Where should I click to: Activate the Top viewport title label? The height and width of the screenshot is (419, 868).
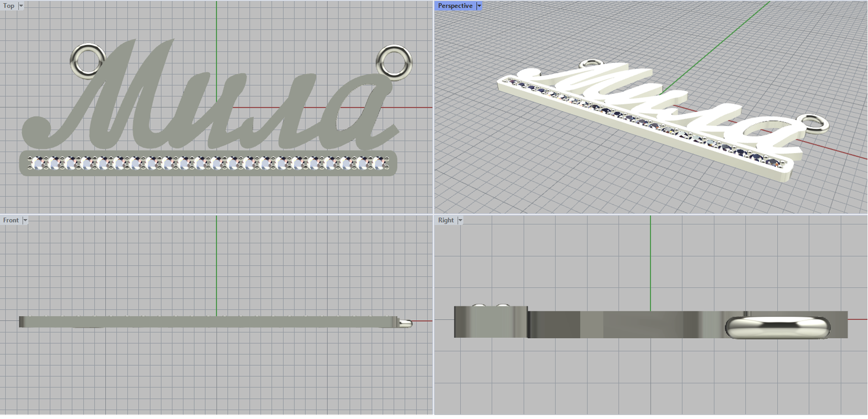(9, 6)
